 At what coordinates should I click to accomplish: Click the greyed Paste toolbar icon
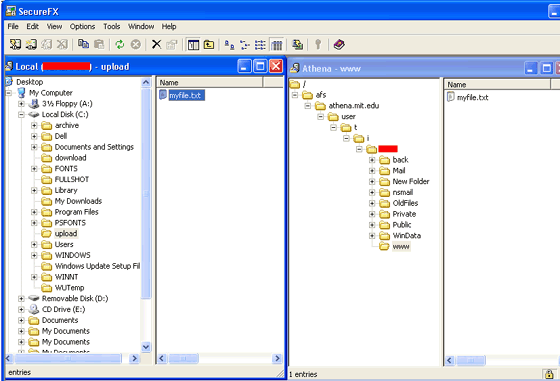pos(99,44)
